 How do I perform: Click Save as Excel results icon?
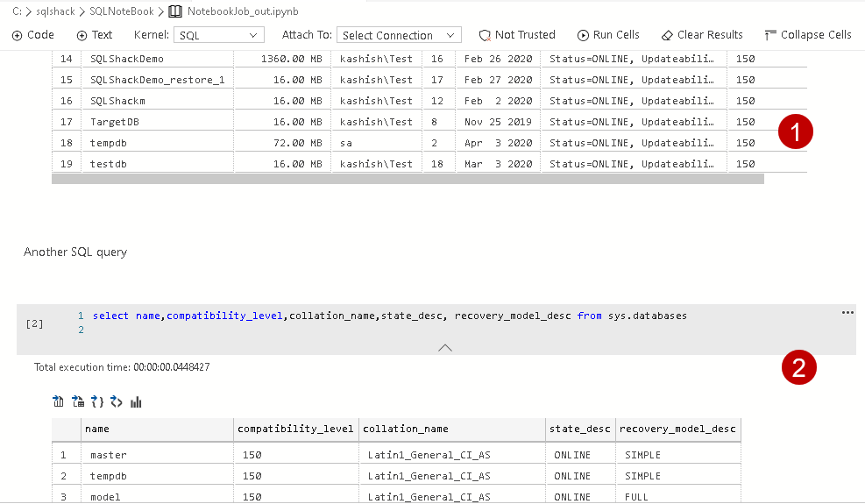[78, 402]
